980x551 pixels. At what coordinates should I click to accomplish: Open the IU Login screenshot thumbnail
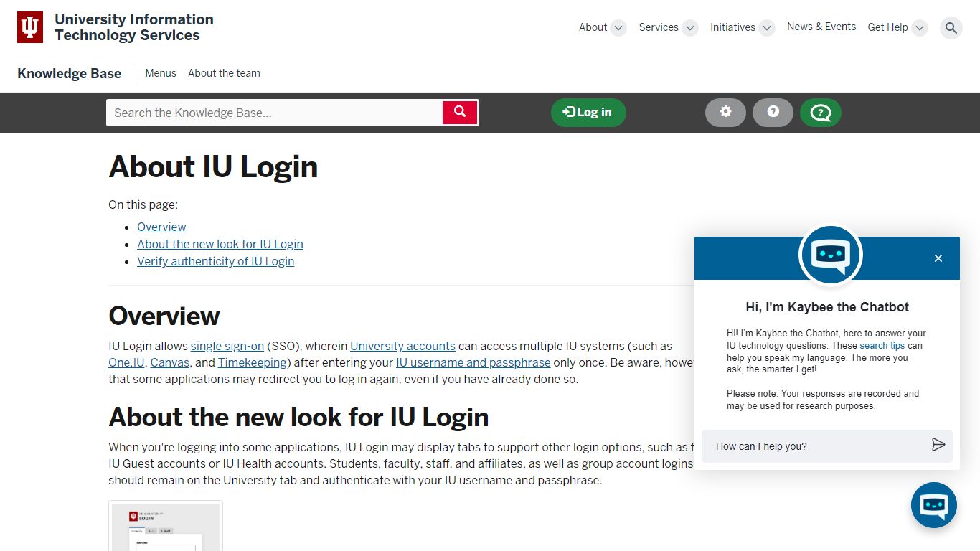(166, 526)
